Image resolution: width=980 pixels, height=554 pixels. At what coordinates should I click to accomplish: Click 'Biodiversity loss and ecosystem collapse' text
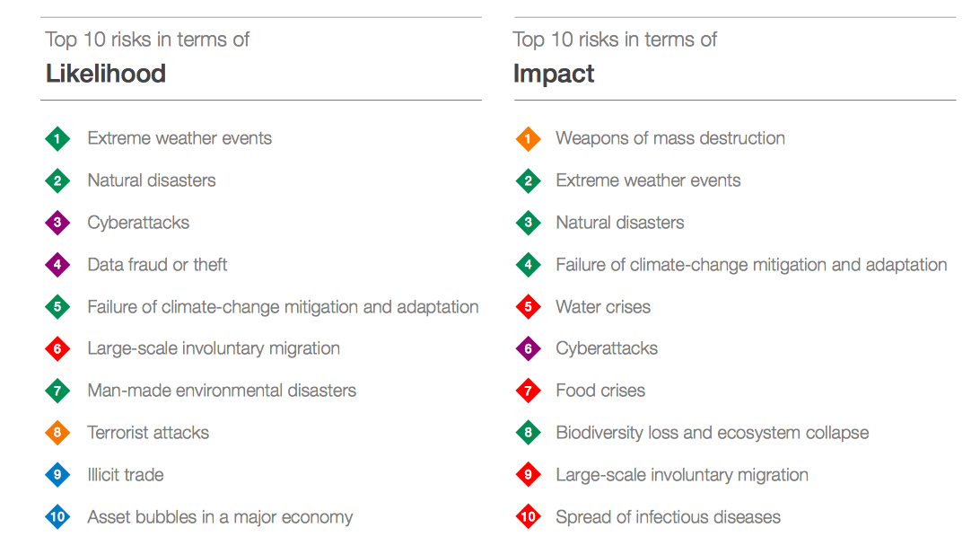[712, 433]
